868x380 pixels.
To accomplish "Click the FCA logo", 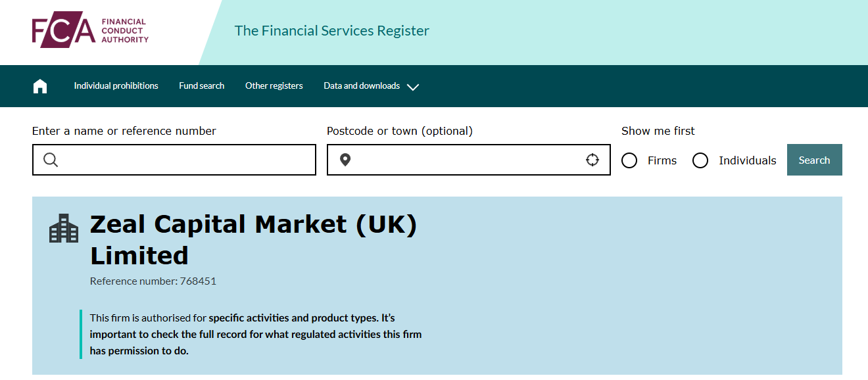I will pos(90,30).
